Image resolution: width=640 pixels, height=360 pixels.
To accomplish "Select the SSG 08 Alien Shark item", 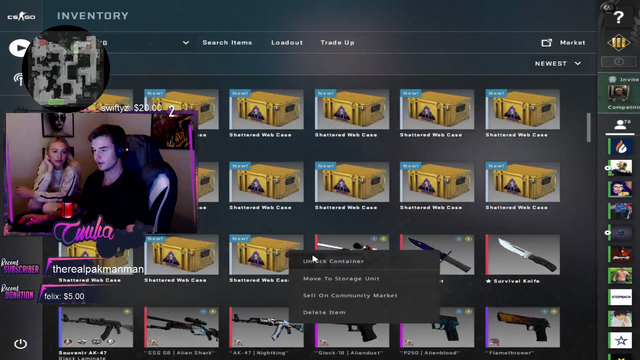I will click(181, 331).
